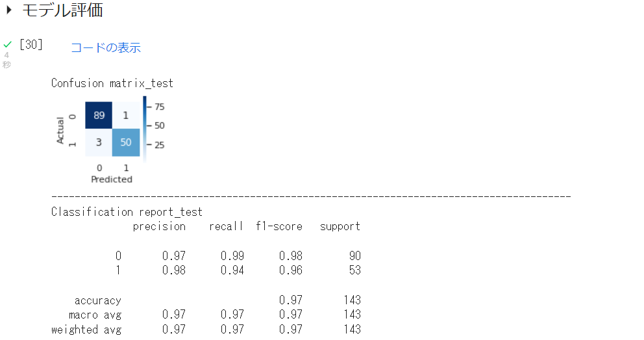Click the recall column header
644x340 pixels.
coord(226,226)
